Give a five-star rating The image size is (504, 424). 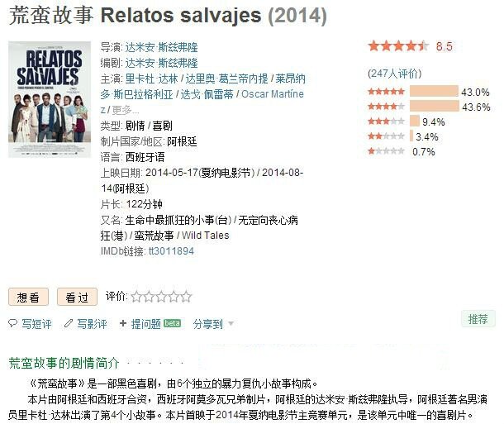pyautogui.click(x=186, y=297)
